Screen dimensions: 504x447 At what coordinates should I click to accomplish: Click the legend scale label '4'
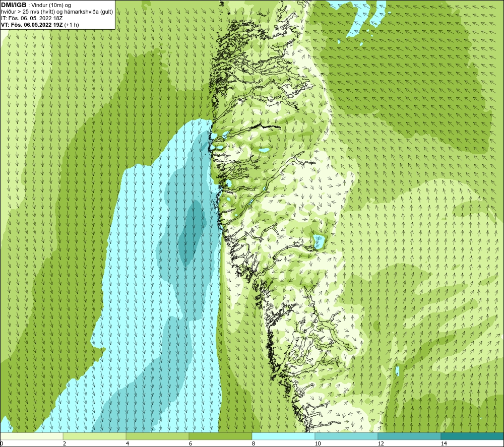(x=128, y=443)
